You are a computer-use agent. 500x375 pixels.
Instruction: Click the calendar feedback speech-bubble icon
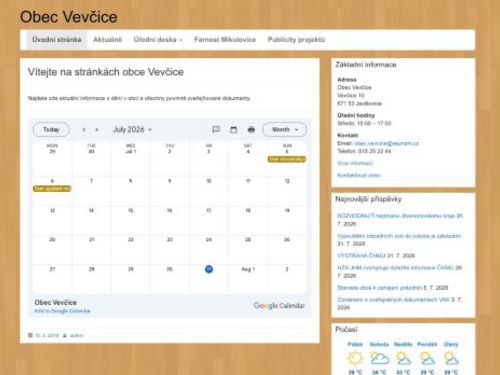click(x=216, y=129)
